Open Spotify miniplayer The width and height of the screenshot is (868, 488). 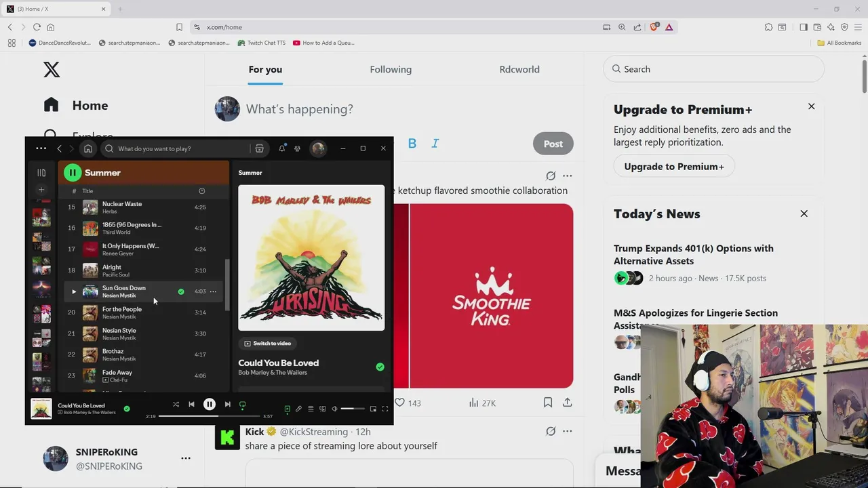pyautogui.click(x=373, y=409)
